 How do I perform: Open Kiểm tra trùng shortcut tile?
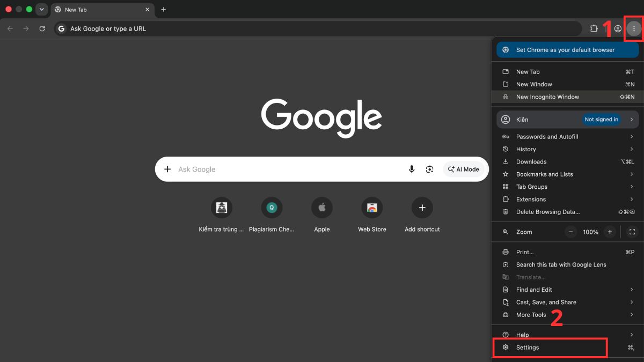[x=222, y=208]
